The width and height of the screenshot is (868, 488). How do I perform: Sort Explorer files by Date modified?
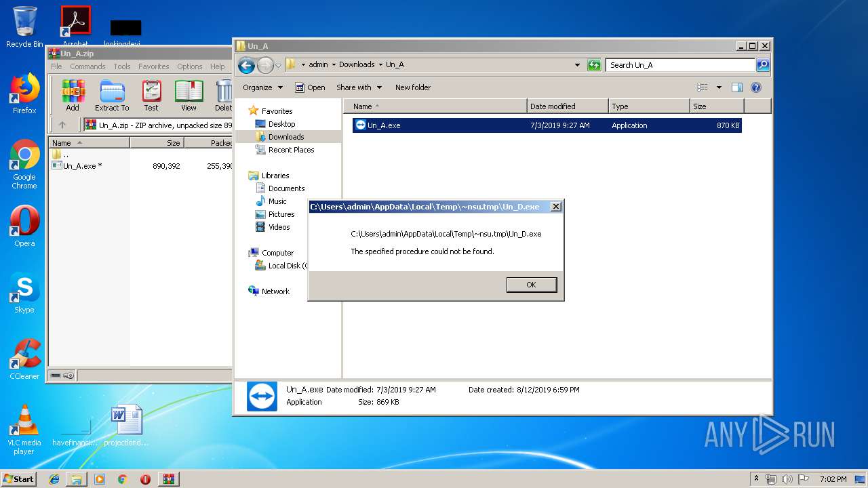pyautogui.click(x=568, y=106)
